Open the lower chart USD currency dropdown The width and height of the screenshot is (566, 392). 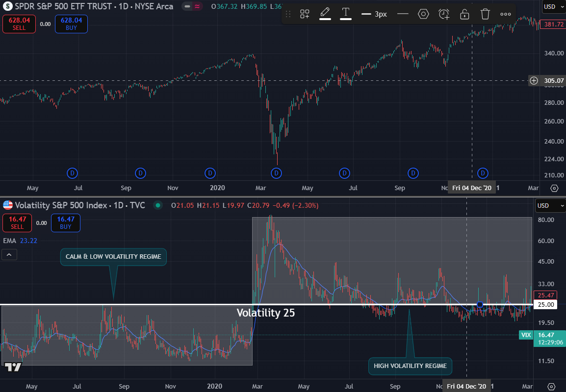click(x=550, y=206)
